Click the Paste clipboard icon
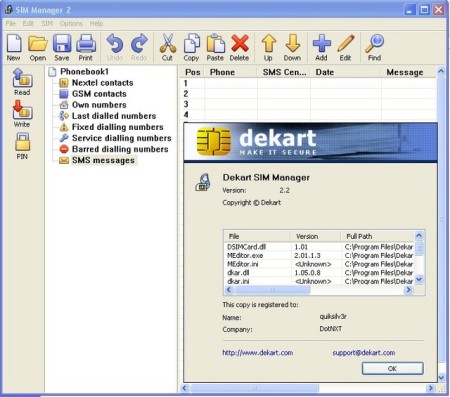Screen dimensions: 450x397 (x=215, y=47)
